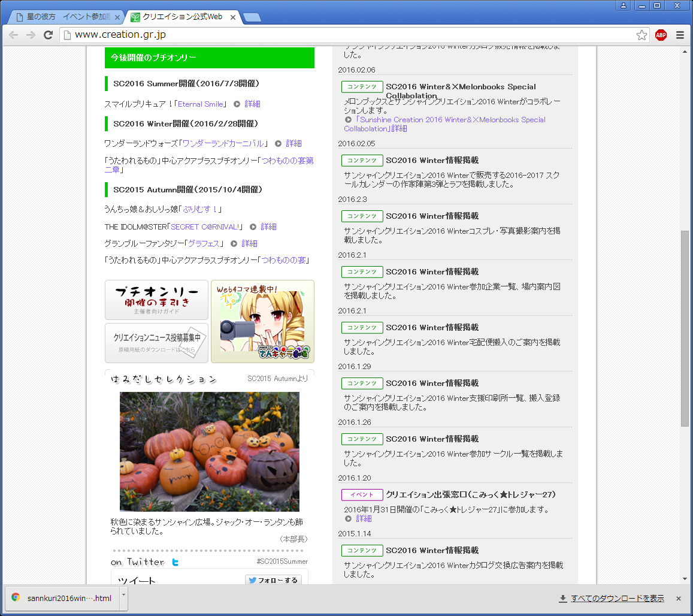Open the ワンダーランドカーニバル link
Viewport: 693px width, 616px height.
(223, 143)
